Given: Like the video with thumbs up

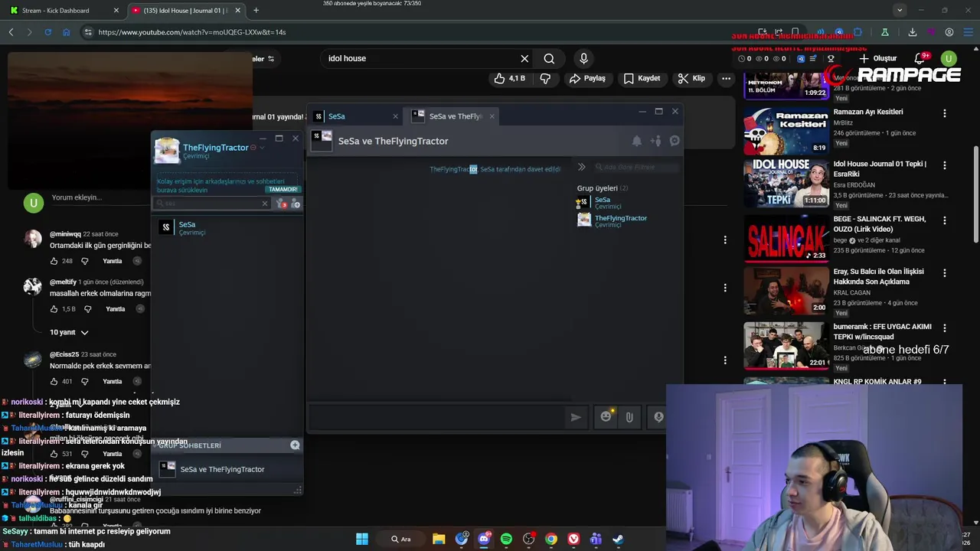Looking at the screenshot, I should [510, 78].
